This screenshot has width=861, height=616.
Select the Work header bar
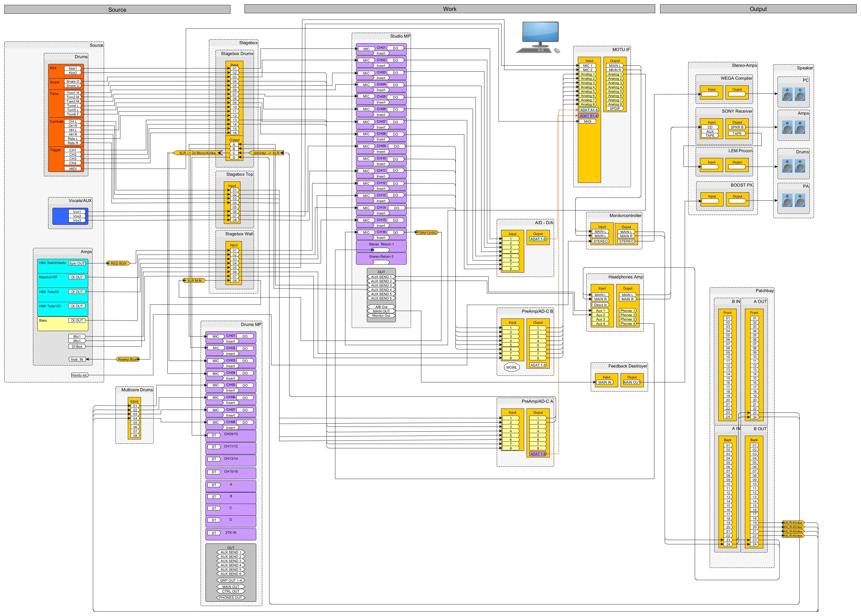pyautogui.click(x=449, y=9)
